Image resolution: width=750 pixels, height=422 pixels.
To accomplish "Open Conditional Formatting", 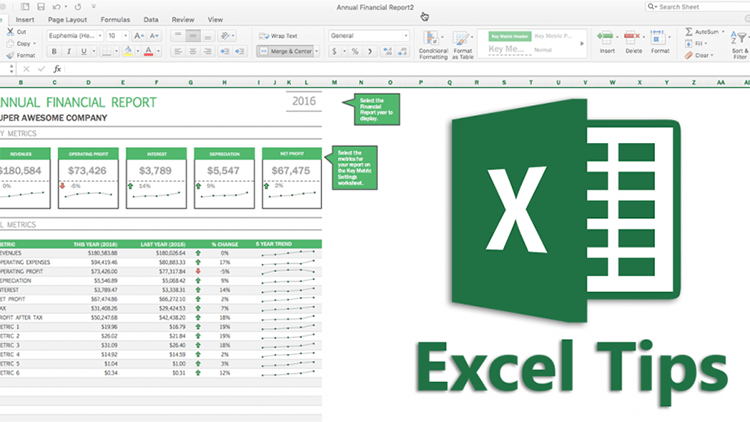I will click(x=433, y=44).
